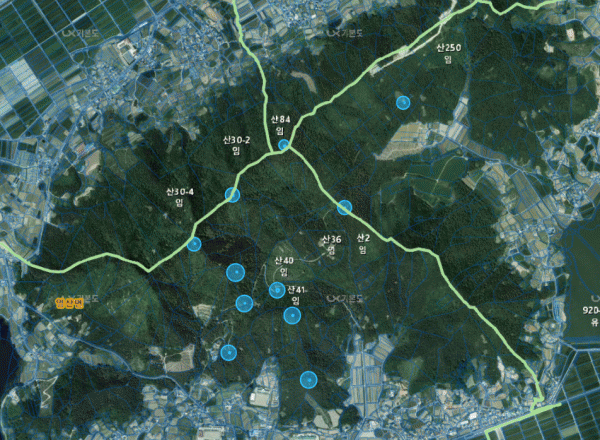Select the 산36 parcel label
Image resolution: width=600 pixels, height=440 pixels.
click(x=331, y=239)
